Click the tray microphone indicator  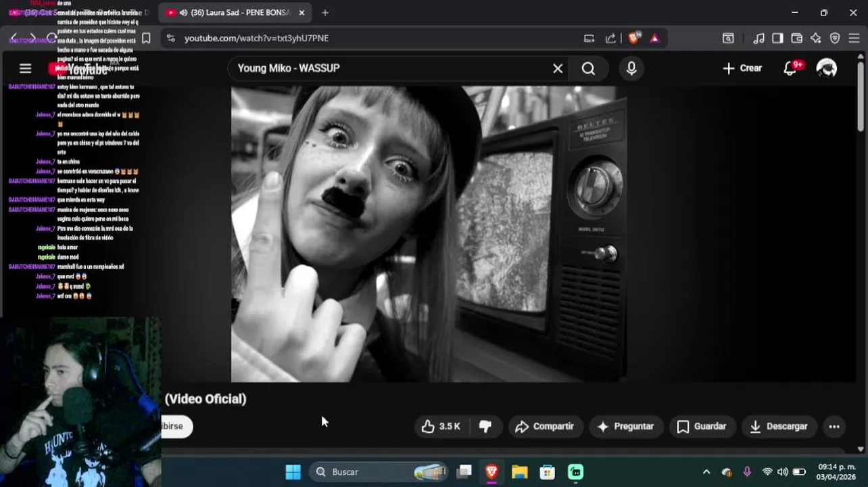747,471
